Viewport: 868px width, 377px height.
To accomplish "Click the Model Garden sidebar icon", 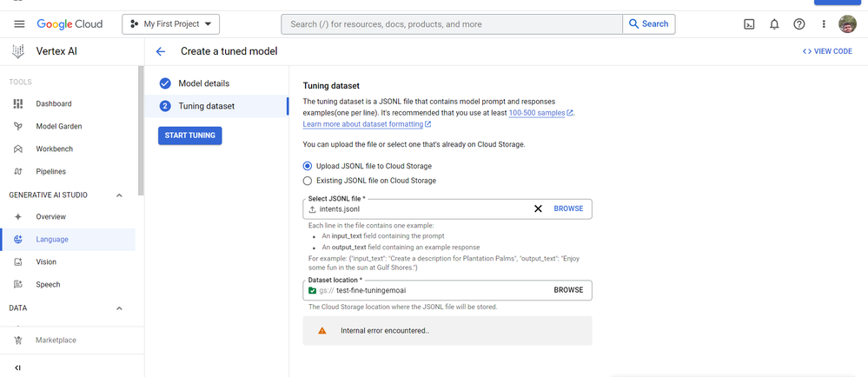I will pos(18,126).
